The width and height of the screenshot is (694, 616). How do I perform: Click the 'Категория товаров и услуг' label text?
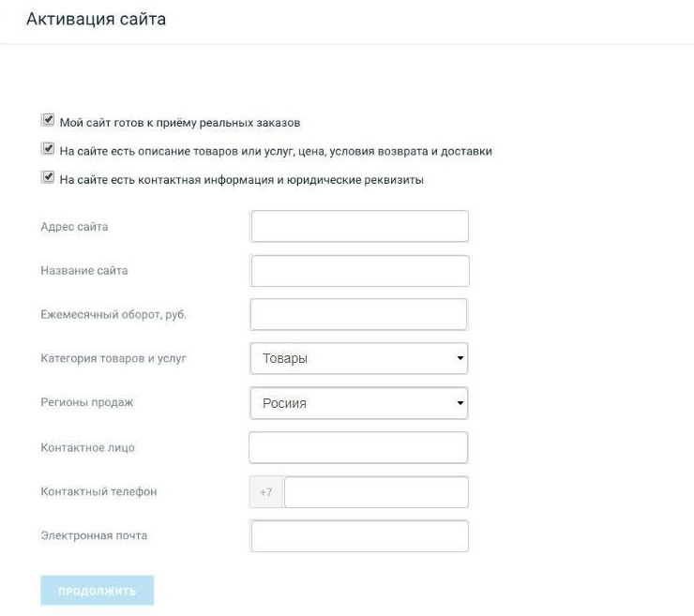pos(113,358)
